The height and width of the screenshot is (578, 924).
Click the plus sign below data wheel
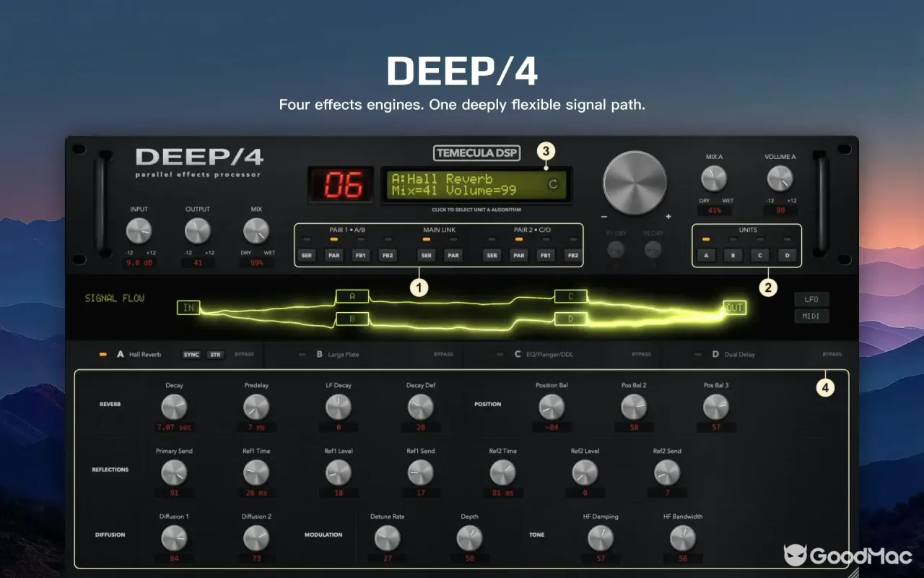pos(668,216)
